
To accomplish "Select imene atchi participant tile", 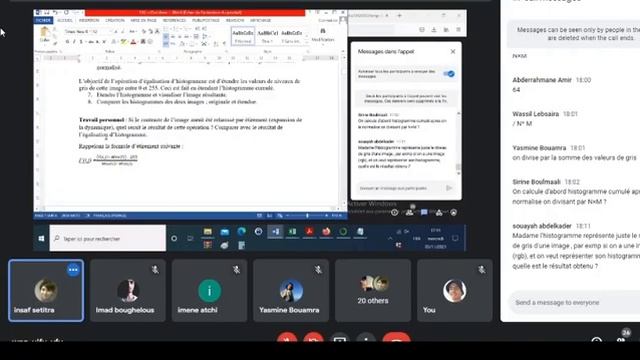I will 209,291.
